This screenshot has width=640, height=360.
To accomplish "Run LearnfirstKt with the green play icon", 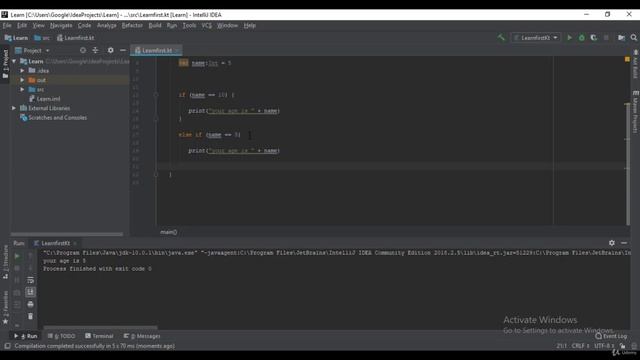I will point(569,38).
